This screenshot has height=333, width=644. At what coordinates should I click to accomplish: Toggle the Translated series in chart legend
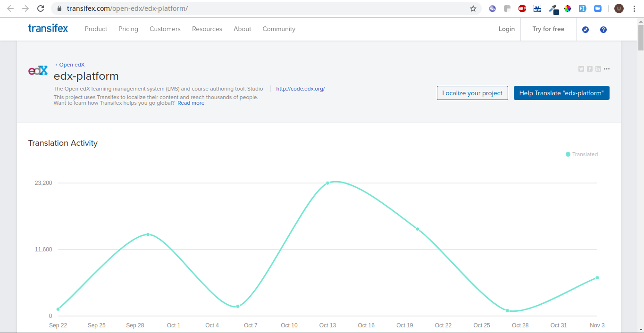(x=582, y=154)
